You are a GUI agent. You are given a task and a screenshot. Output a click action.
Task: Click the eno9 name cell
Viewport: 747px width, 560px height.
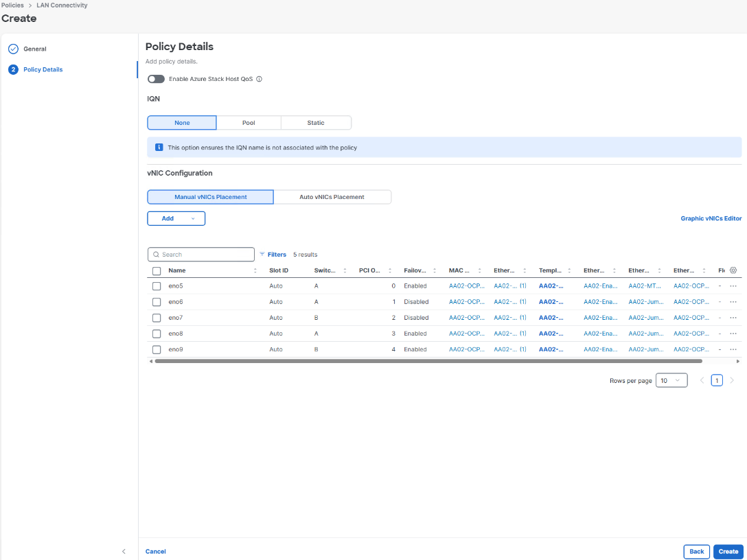tap(175, 349)
